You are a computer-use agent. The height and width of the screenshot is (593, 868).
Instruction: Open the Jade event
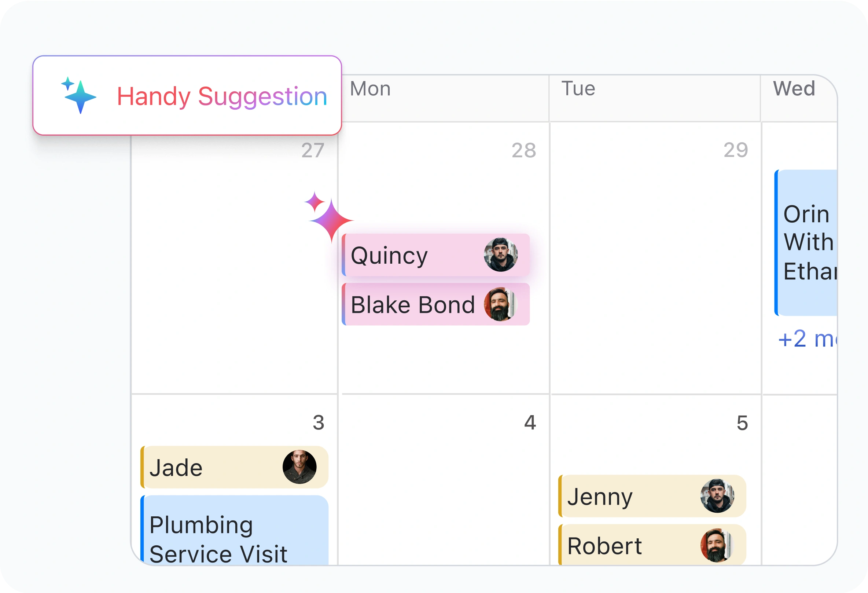click(209, 468)
